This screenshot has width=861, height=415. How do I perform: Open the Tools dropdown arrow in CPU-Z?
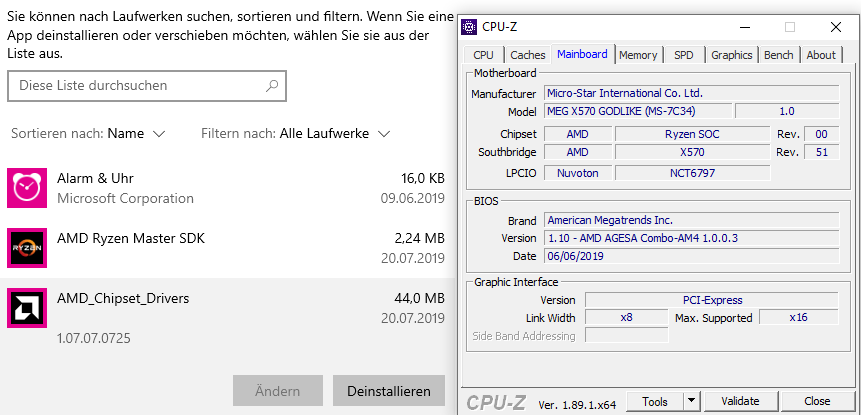[692, 402]
